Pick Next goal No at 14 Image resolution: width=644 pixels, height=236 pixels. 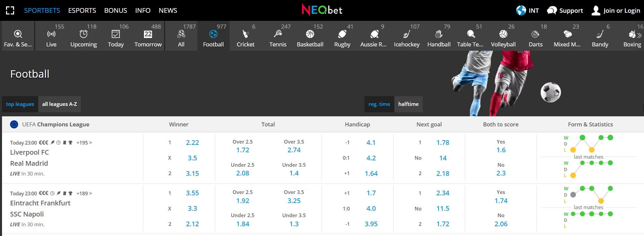pyautogui.click(x=443, y=158)
